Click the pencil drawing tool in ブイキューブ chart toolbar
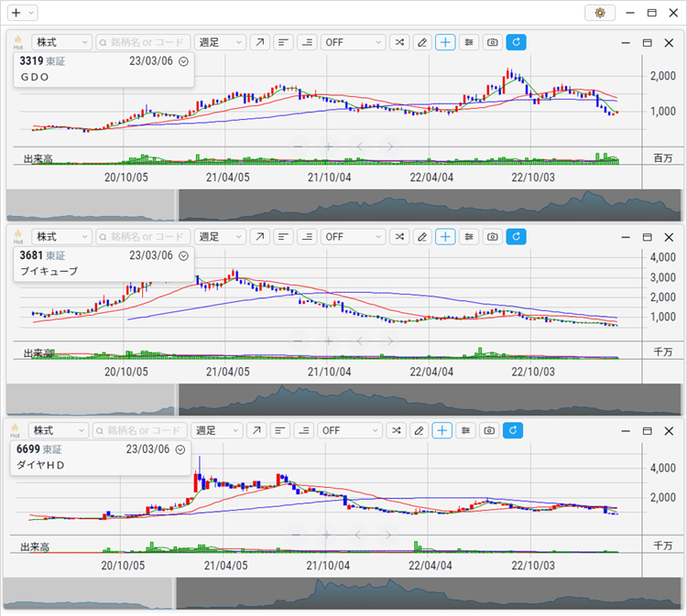The height and width of the screenshot is (616, 687). coord(421,236)
